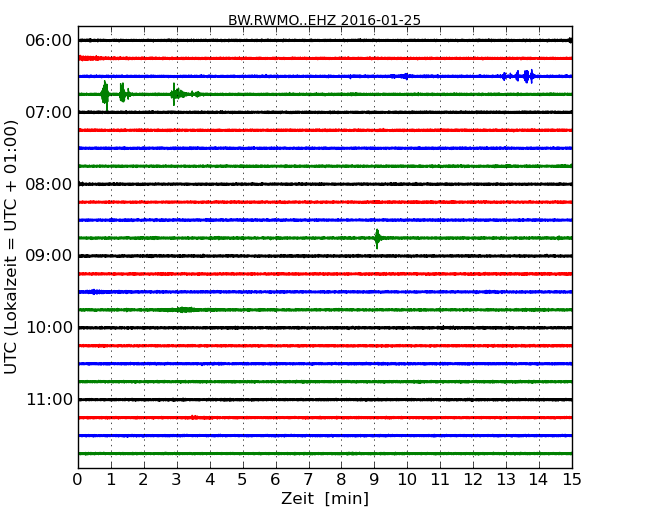Click x-axis tick label 3

pyautogui.click(x=177, y=480)
